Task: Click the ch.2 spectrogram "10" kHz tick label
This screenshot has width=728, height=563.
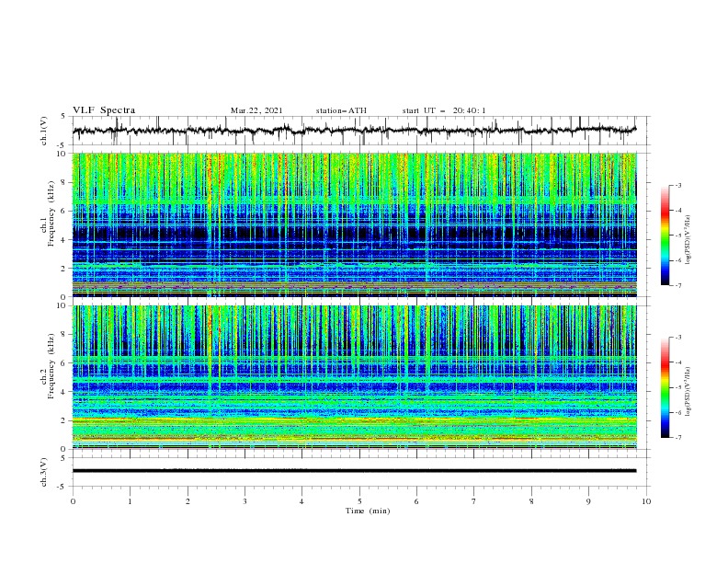Action: (x=63, y=305)
